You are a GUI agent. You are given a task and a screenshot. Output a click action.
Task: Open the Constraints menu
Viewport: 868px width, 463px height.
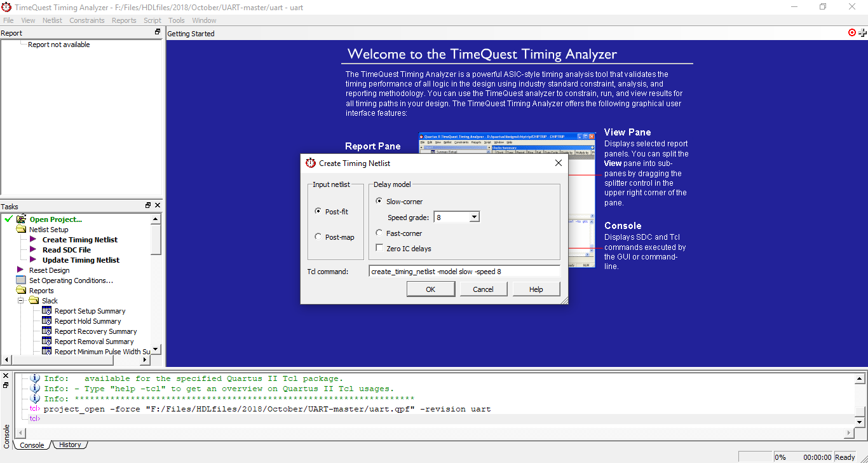tap(87, 20)
